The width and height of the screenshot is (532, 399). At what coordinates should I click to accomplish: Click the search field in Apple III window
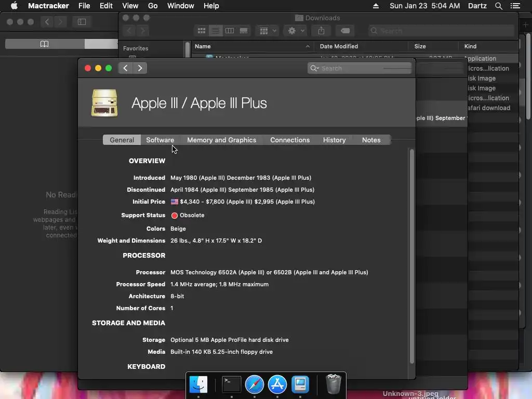coord(360,68)
